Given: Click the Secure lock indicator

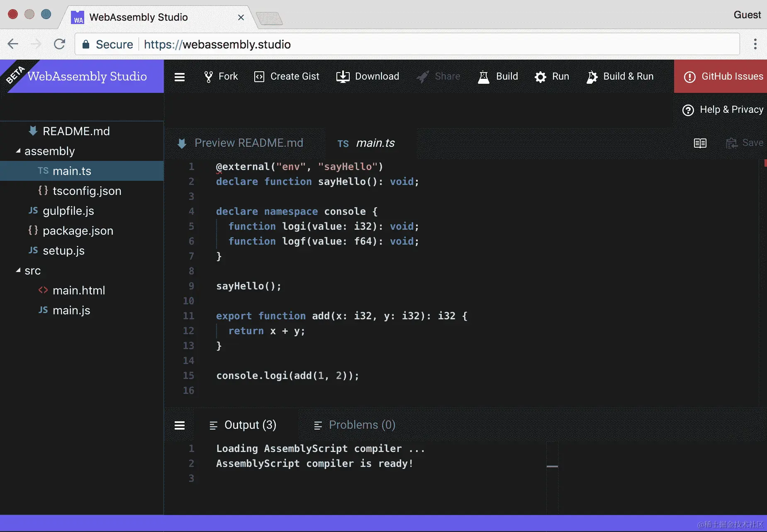Looking at the screenshot, I should click(x=108, y=44).
